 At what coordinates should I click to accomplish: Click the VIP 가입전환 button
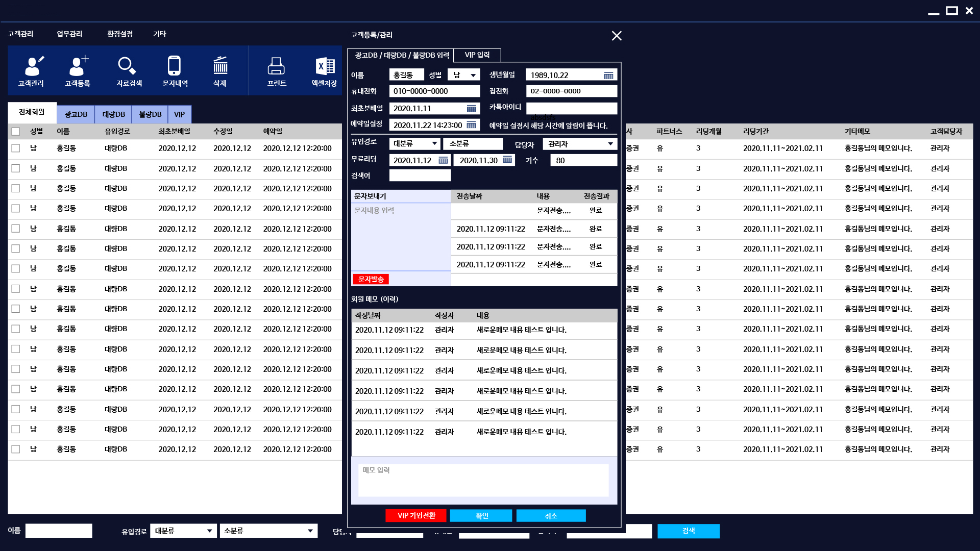coord(416,516)
